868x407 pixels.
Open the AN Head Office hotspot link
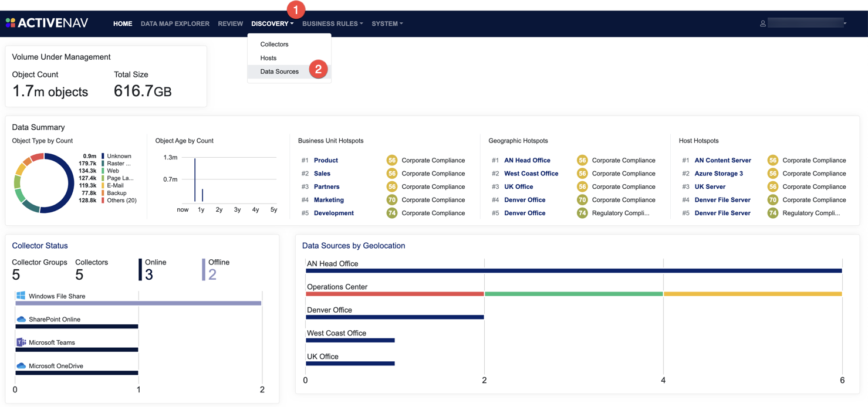(527, 160)
